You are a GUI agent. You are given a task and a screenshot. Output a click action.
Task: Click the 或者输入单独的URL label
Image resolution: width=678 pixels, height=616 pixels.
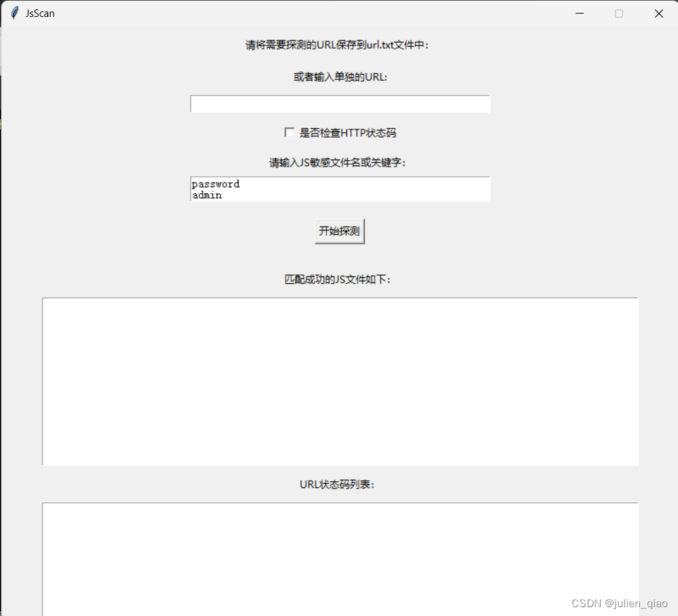pyautogui.click(x=339, y=77)
